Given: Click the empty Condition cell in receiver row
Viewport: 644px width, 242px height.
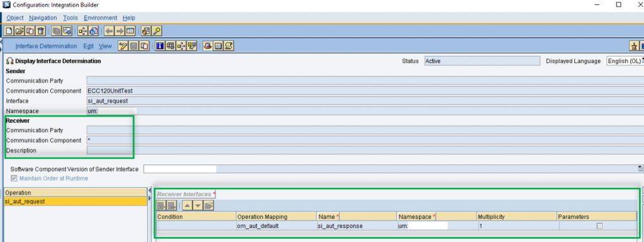Looking at the screenshot, I should 196,226.
